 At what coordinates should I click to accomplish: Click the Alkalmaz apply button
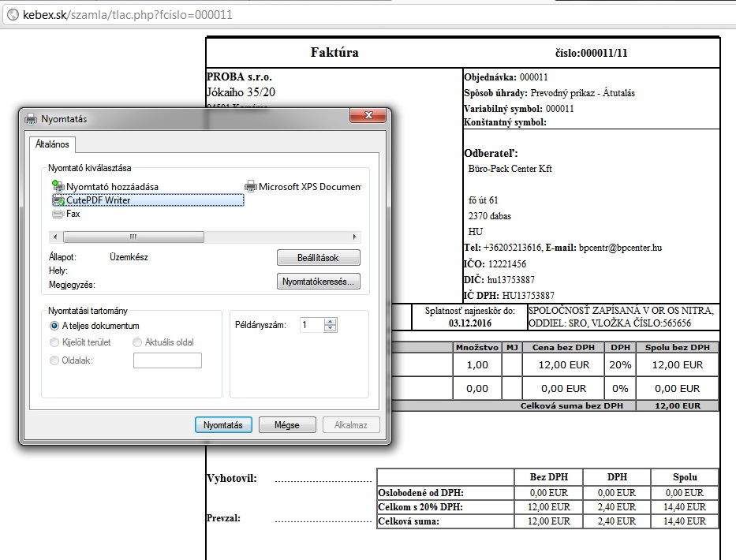[350, 425]
